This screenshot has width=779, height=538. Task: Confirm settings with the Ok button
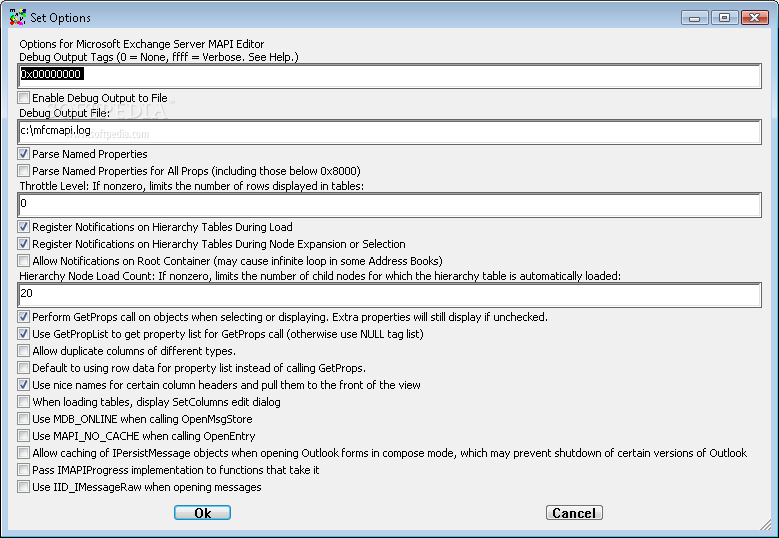pyautogui.click(x=202, y=513)
